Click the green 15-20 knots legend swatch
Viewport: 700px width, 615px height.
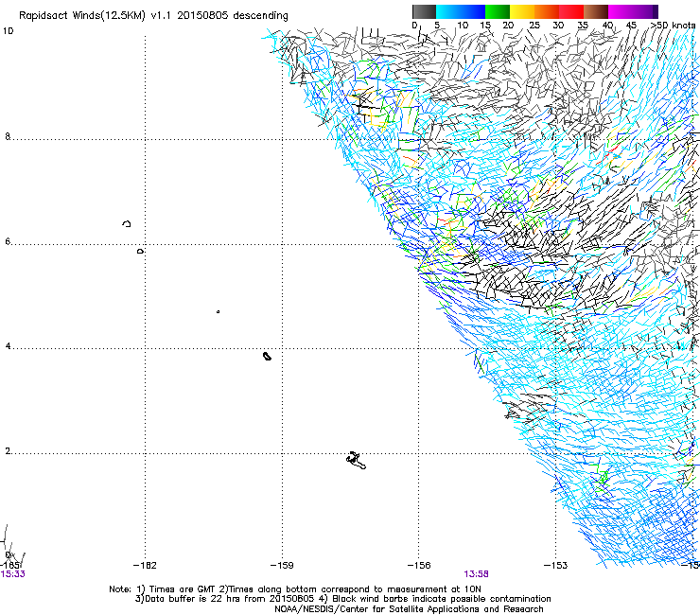pos(498,11)
